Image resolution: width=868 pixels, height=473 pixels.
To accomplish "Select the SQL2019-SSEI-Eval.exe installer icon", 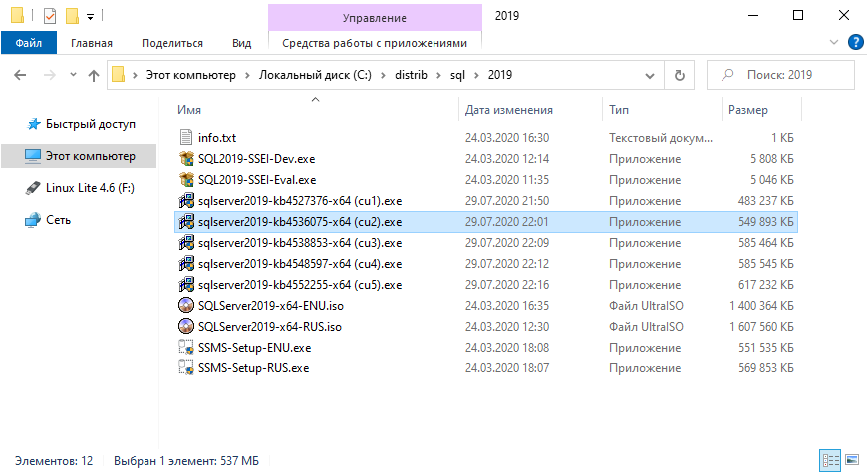I will pyautogui.click(x=186, y=180).
